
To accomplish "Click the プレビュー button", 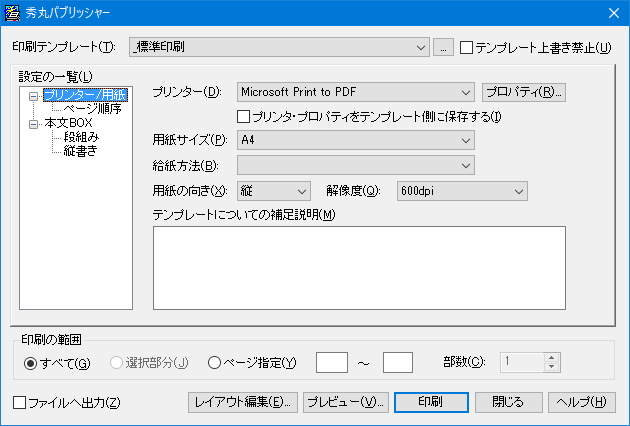I will (346, 402).
